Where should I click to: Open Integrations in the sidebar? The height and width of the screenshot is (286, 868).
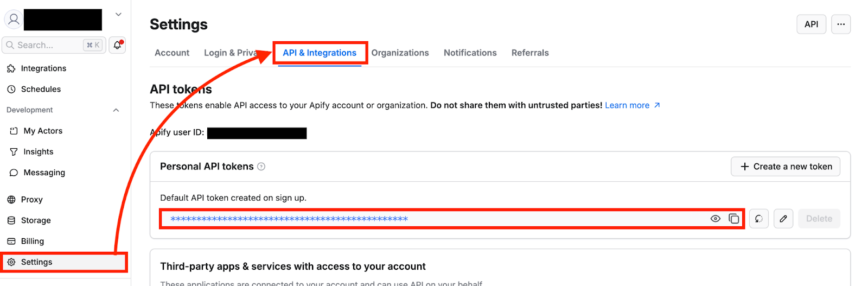click(x=43, y=68)
